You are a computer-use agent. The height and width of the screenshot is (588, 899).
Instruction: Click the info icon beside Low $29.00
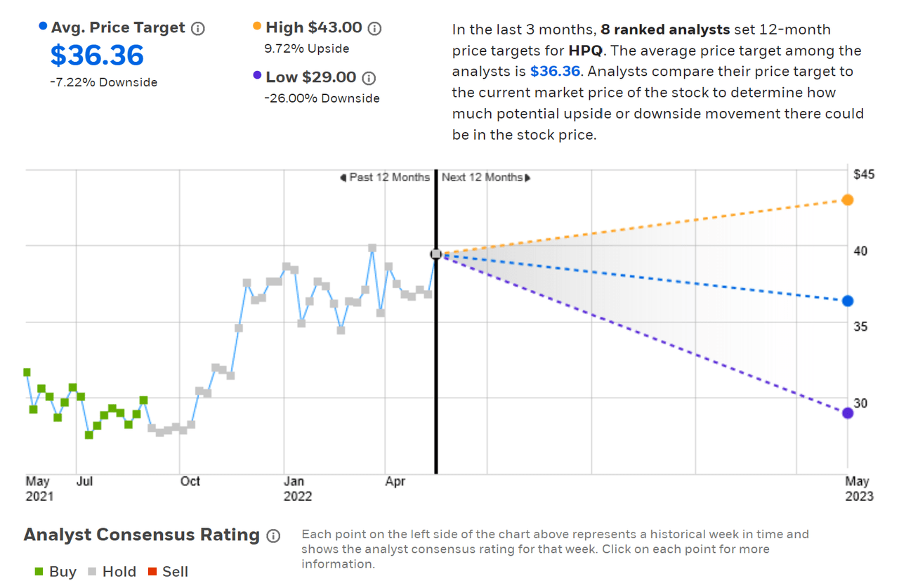click(369, 79)
